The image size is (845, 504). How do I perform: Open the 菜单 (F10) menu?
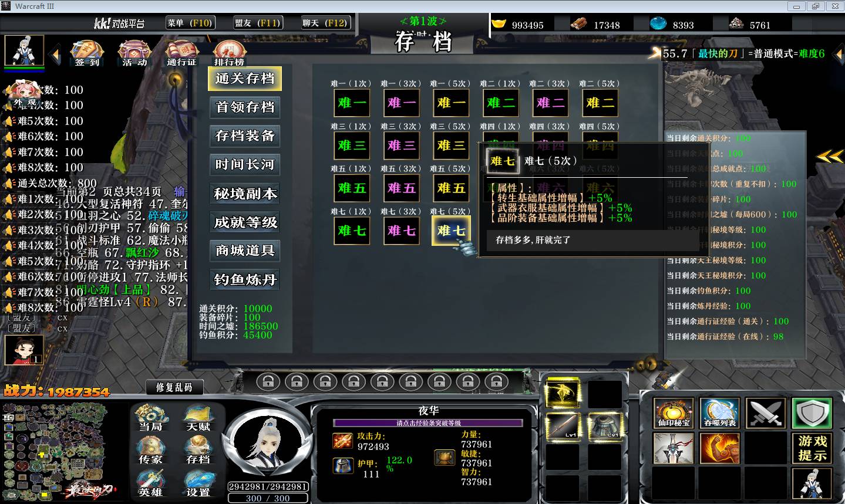[189, 23]
